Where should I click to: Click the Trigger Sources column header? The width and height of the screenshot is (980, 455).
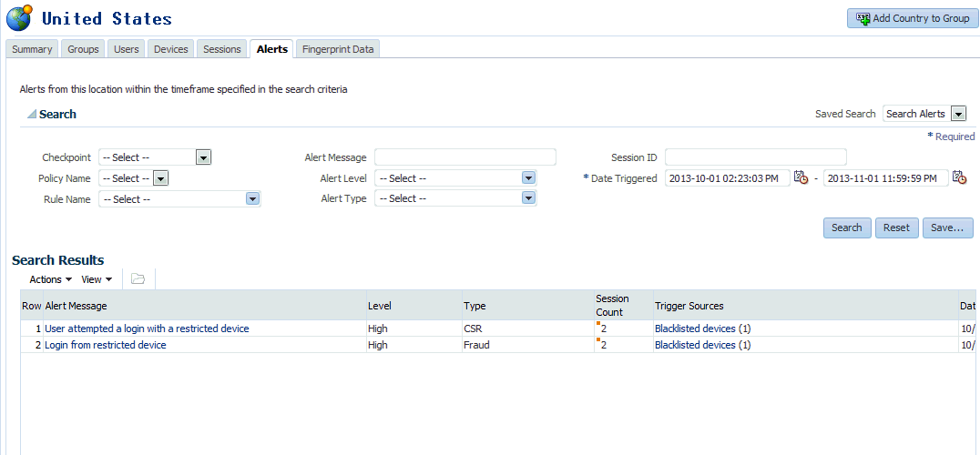[x=805, y=306]
